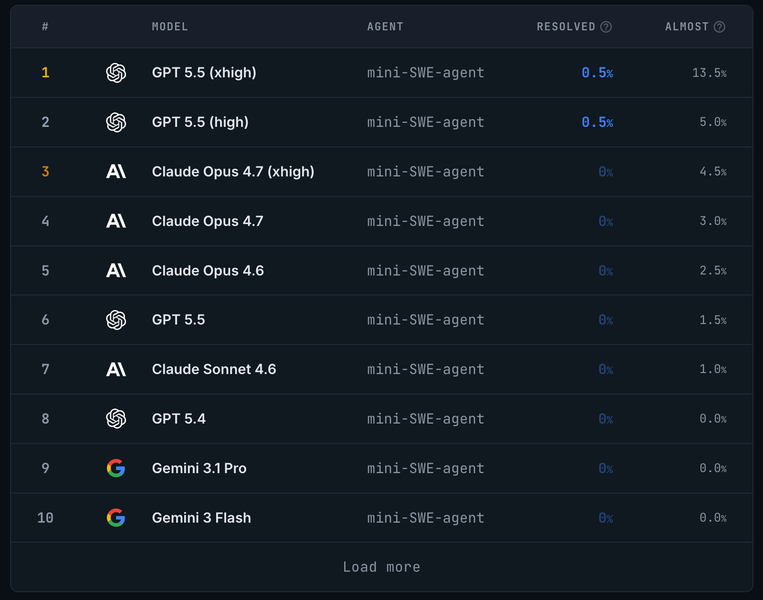Image resolution: width=763 pixels, height=600 pixels.
Task: Click the 0.0% almost value for Gemini 3.1 Pro
Action: pos(713,468)
